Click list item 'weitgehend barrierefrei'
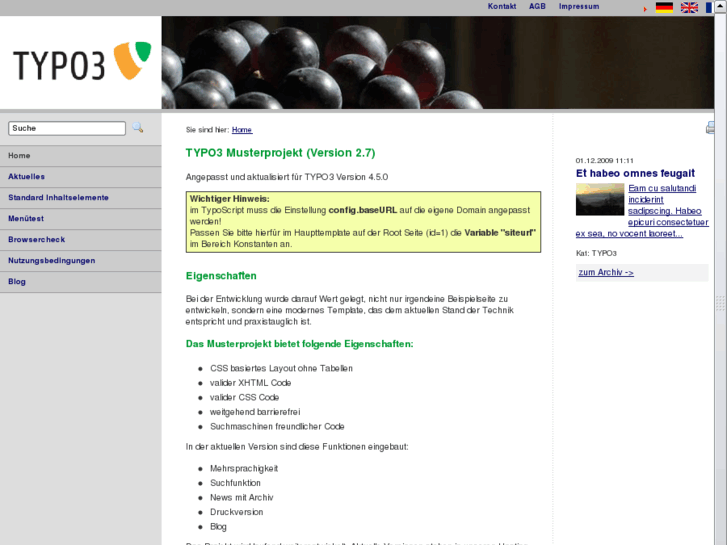The width and height of the screenshot is (727, 545). click(x=255, y=412)
